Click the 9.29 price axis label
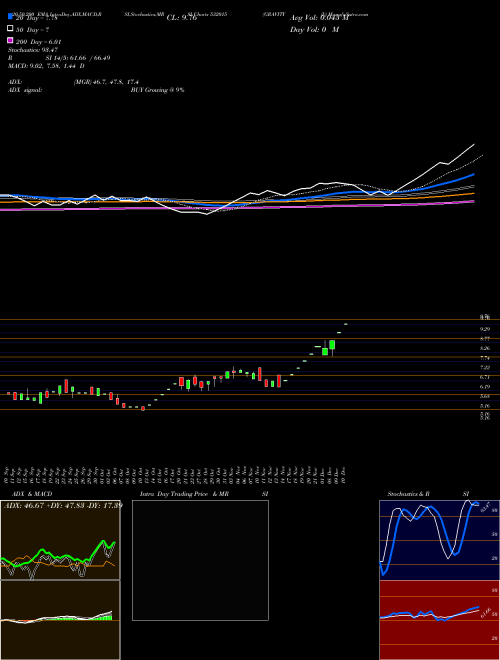 pos(484,329)
